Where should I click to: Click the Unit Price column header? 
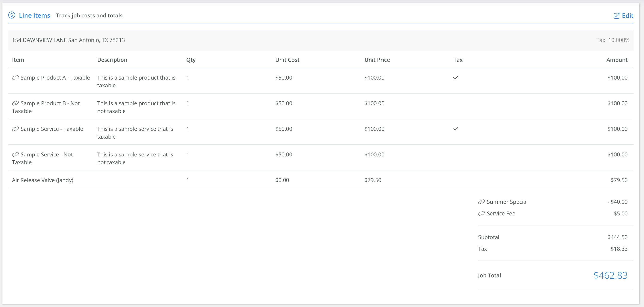(x=377, y=60)
